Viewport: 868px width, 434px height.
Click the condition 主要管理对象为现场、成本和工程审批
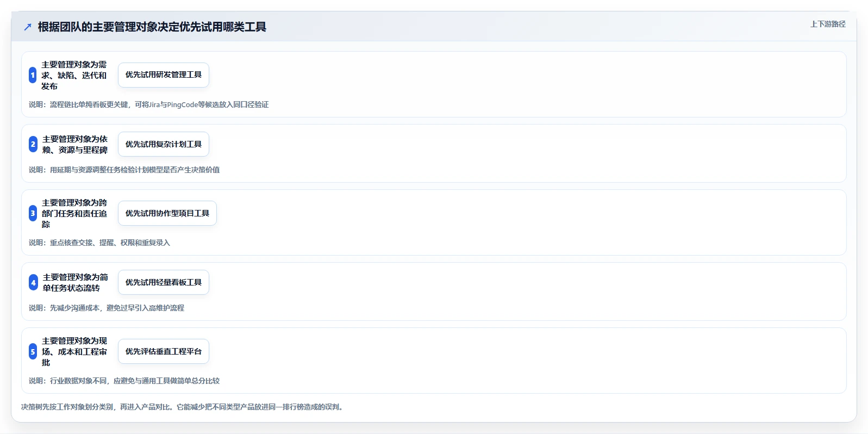click(74, 351)
